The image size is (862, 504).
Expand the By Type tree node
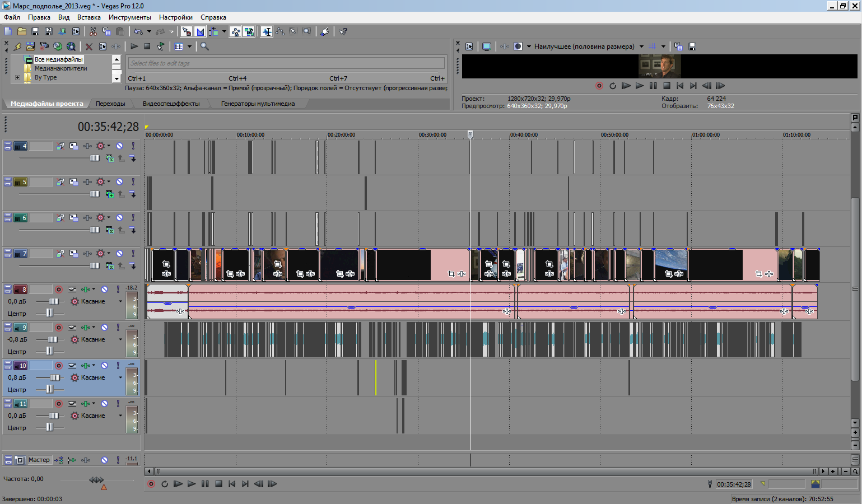(x=17, y=78)
